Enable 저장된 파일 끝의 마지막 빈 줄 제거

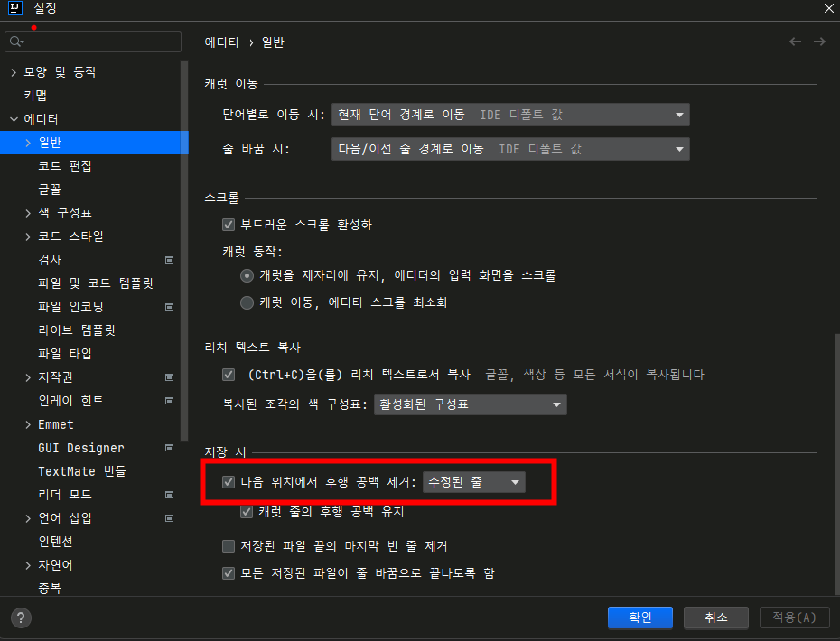(229, 546)
